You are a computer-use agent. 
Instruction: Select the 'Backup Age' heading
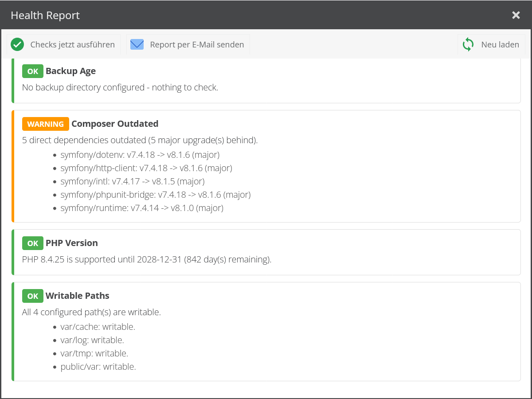70,71
